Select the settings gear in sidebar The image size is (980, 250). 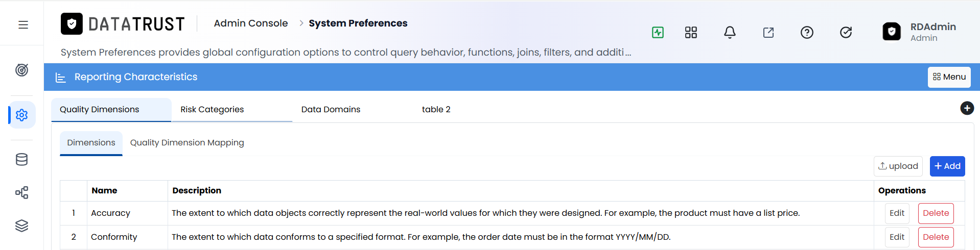point(21,115)
